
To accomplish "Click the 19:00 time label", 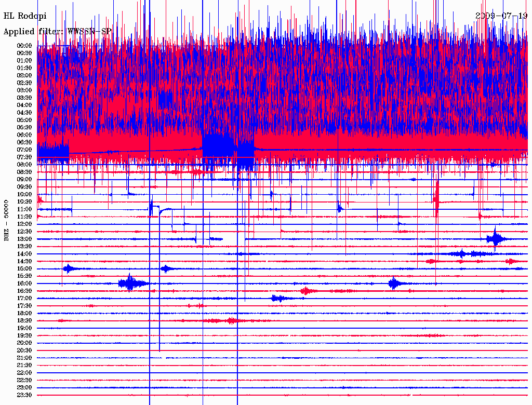I will pos(24,328).
